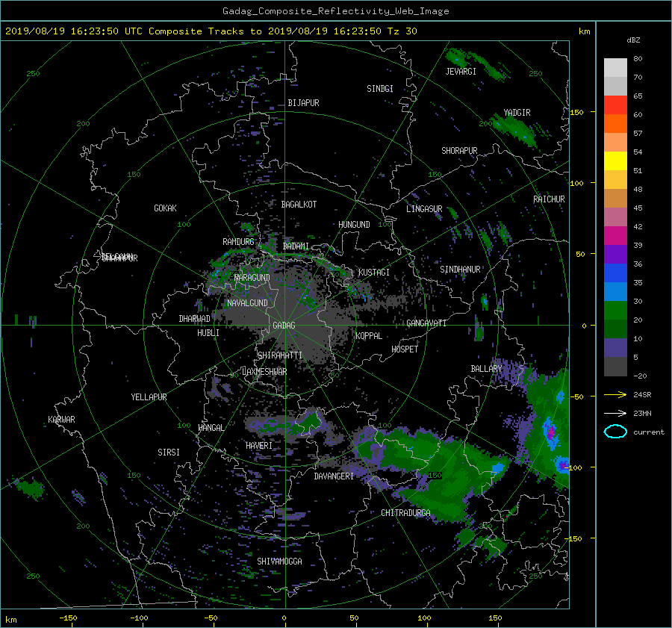Screen dimensions: 672x628
Task: Click the LAXMESHWAR city label
Action: (264, 372)
